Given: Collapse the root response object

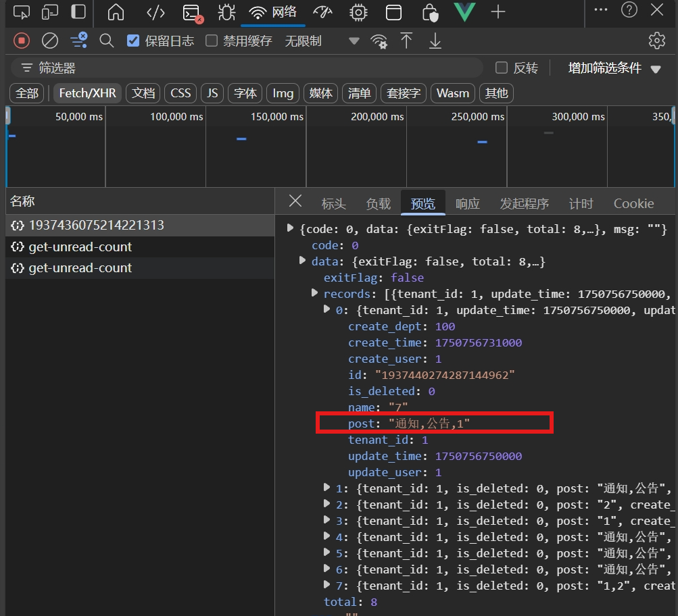Looking at the screenshot, I should (290, 228).
